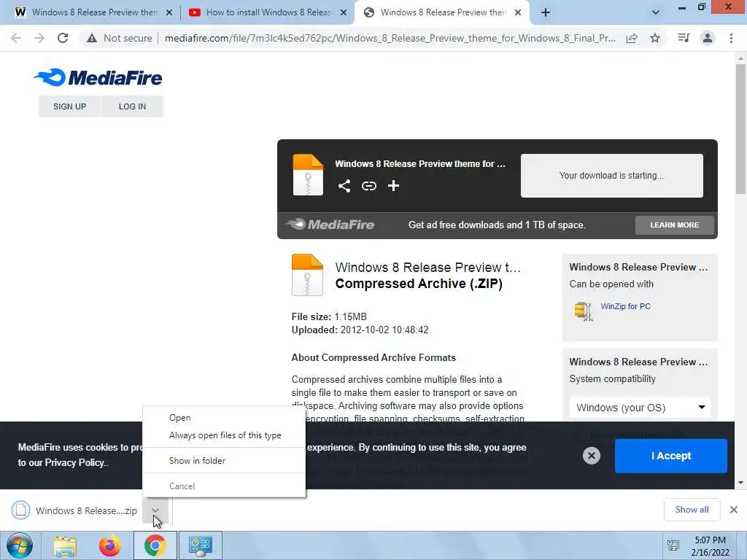Click 'Get ad free downloads and 1 TB' text
This screenshot has width=747, height=560.
pos(496,225)
